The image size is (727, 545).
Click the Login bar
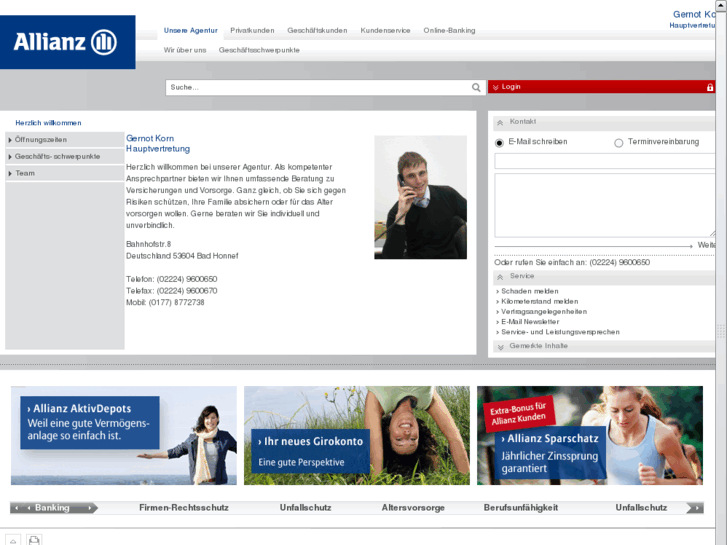601,87
